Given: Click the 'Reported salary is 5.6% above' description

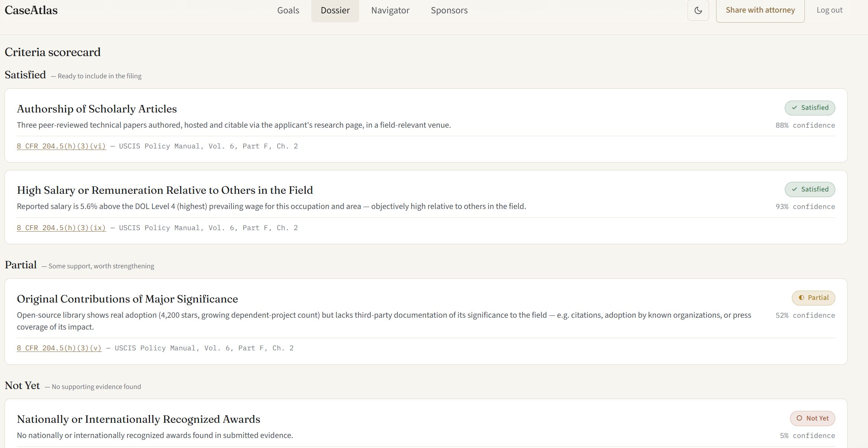Looking at the screenshot, I should coord(272,206).
